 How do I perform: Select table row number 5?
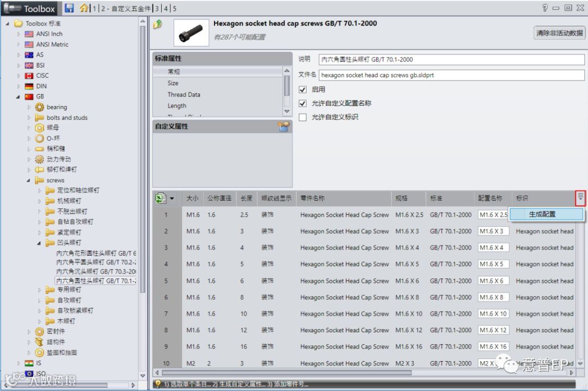tap(166, 281)
